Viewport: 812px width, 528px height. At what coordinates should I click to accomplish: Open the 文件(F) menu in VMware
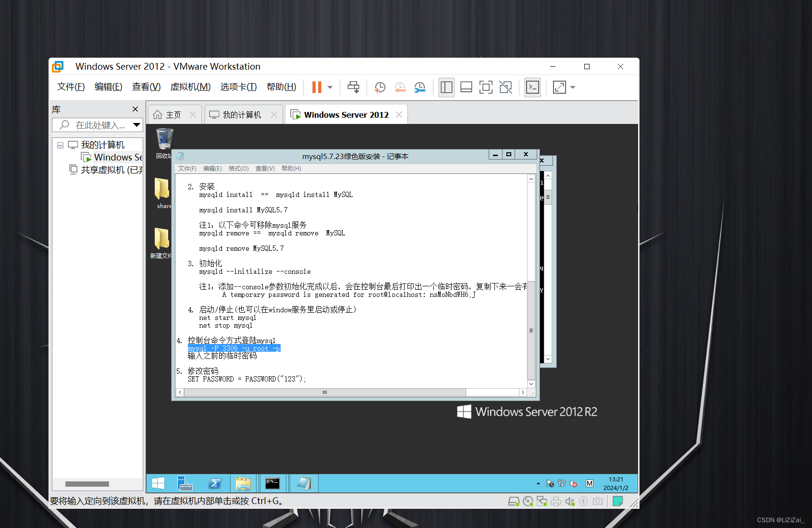click(71, 87)
